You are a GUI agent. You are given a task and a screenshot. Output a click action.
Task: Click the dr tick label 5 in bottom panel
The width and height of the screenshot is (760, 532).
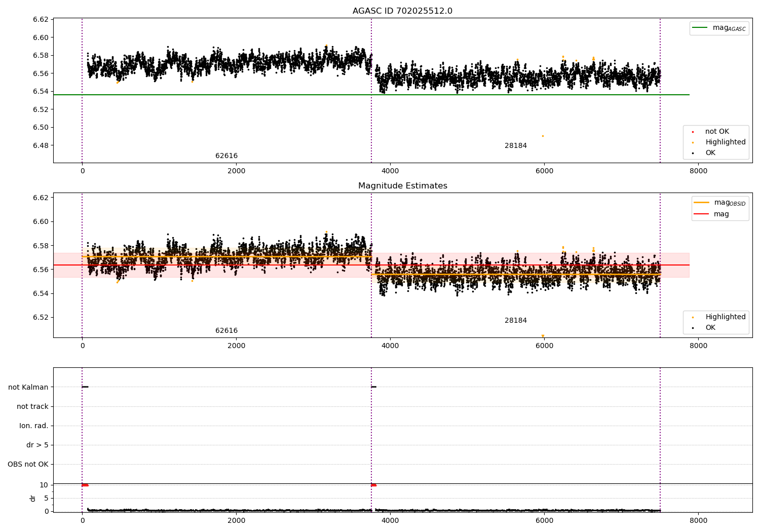point(46,498)
